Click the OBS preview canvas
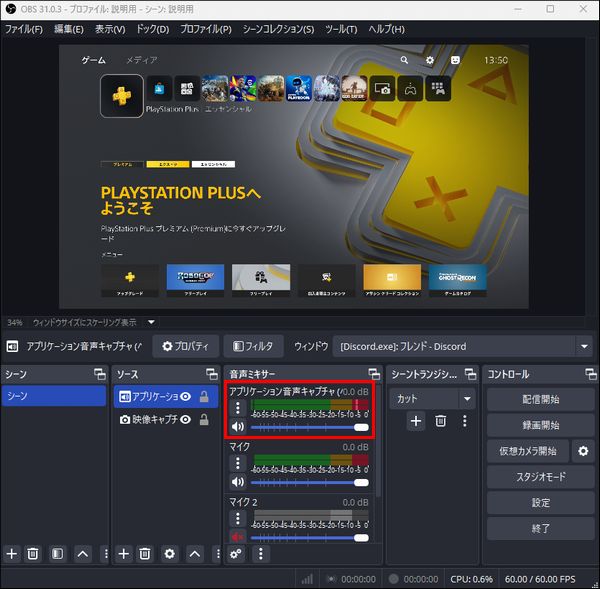Viewport: 600px width, 589px height. click(x=294, y=176)
